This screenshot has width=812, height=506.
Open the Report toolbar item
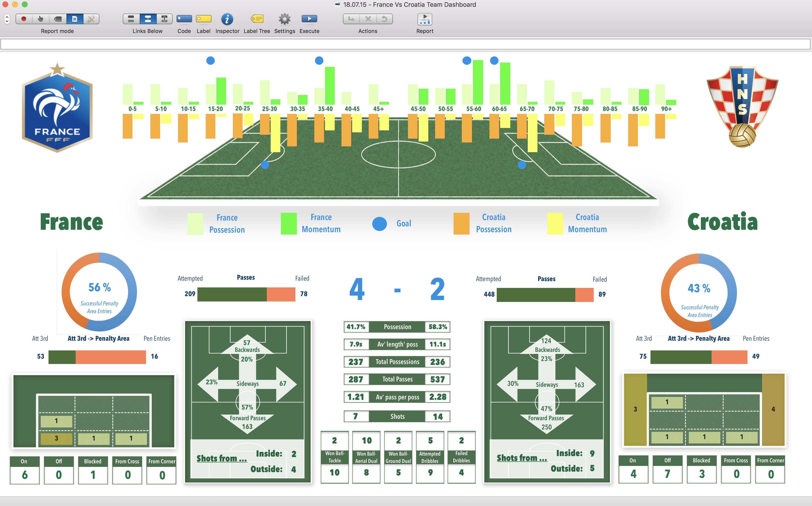[x=425, y=19]
